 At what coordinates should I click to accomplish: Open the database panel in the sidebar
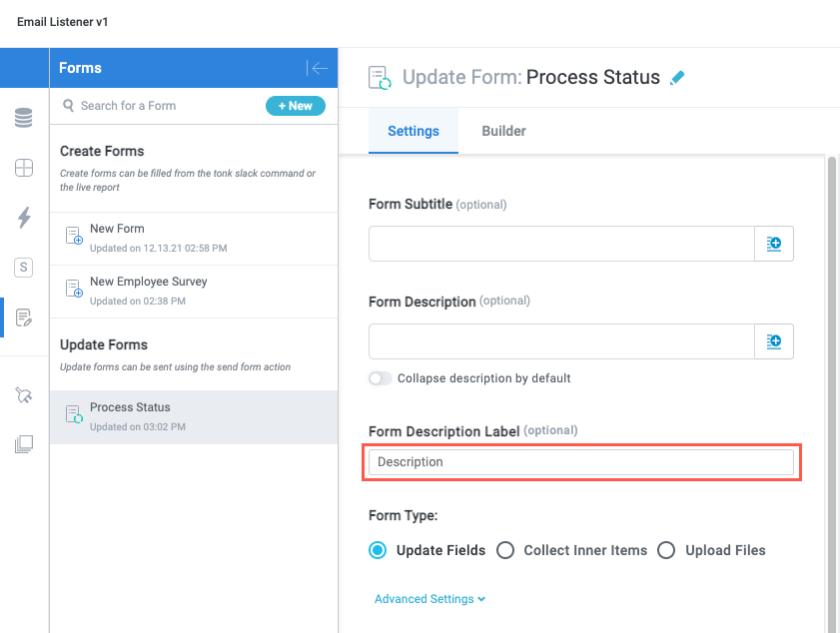tap(22, 117)
